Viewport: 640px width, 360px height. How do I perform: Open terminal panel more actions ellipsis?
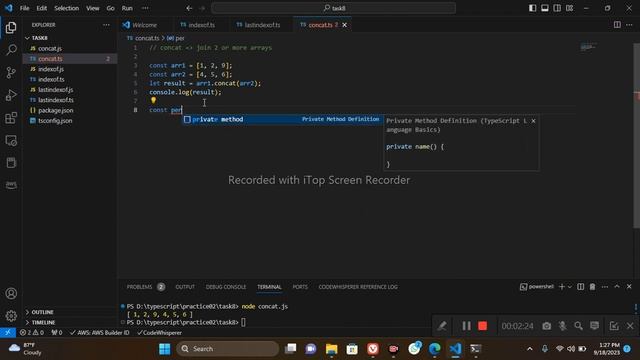pyautogui.click(x=604, y=287)
